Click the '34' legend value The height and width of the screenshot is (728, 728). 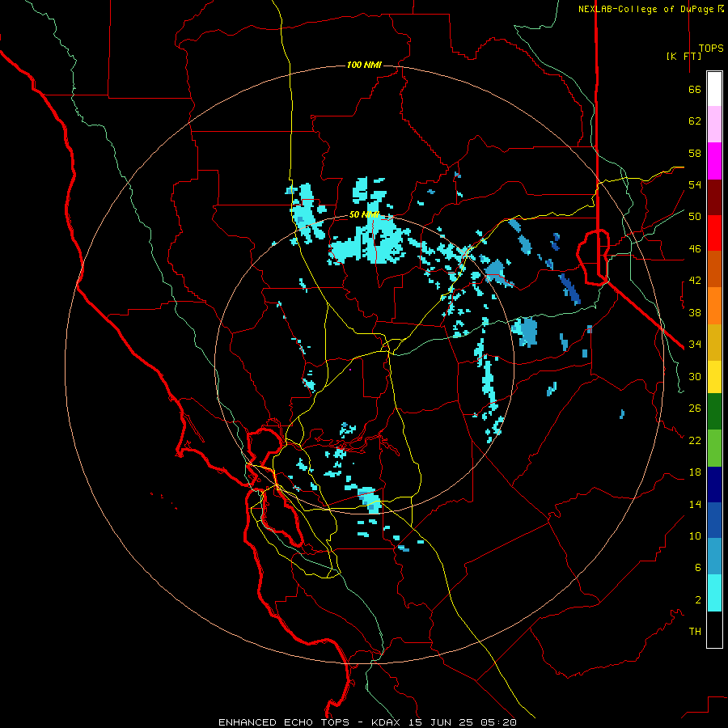[x=695, y=345]
